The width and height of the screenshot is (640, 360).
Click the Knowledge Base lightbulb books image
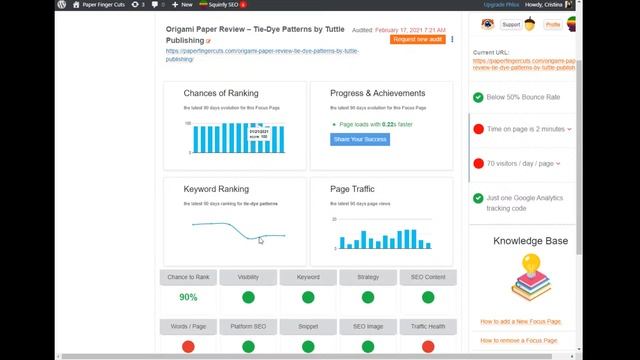click(531, 277)
